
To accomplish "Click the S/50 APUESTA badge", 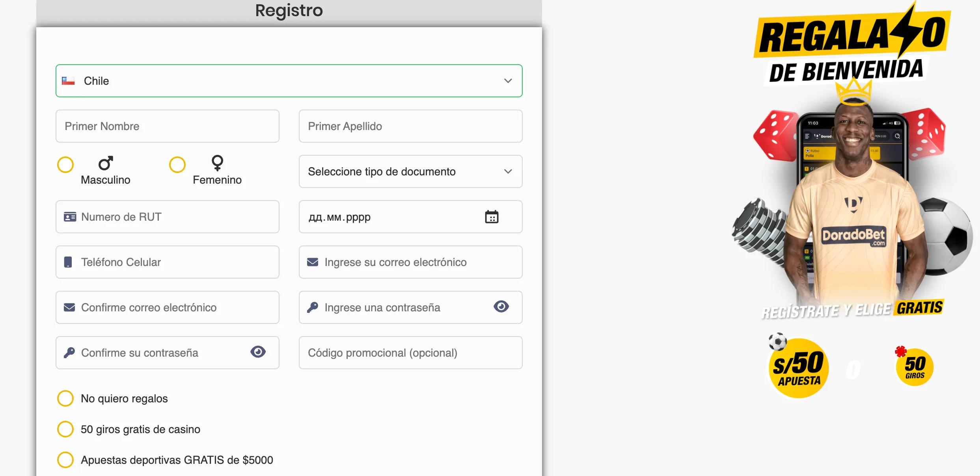I will pyautogui.click(x=799, y=367).
